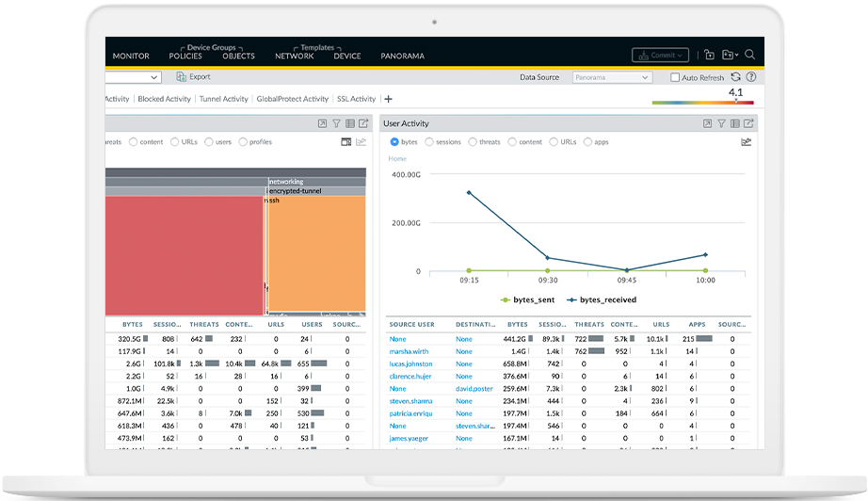Image resolution: width=868 pixels, height=501 pixels.
Task: Click the marsha.wirth source user link
Action: tap(410, 350)
